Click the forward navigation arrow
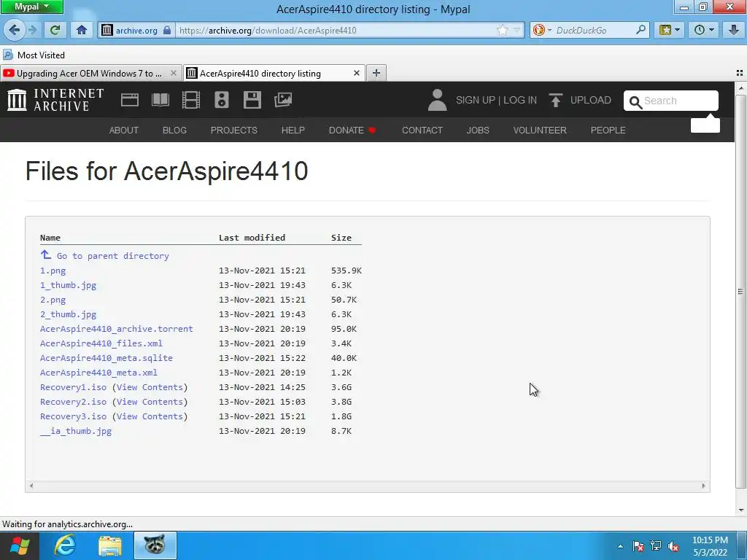747x560 pixels. (x=32, y=30)
